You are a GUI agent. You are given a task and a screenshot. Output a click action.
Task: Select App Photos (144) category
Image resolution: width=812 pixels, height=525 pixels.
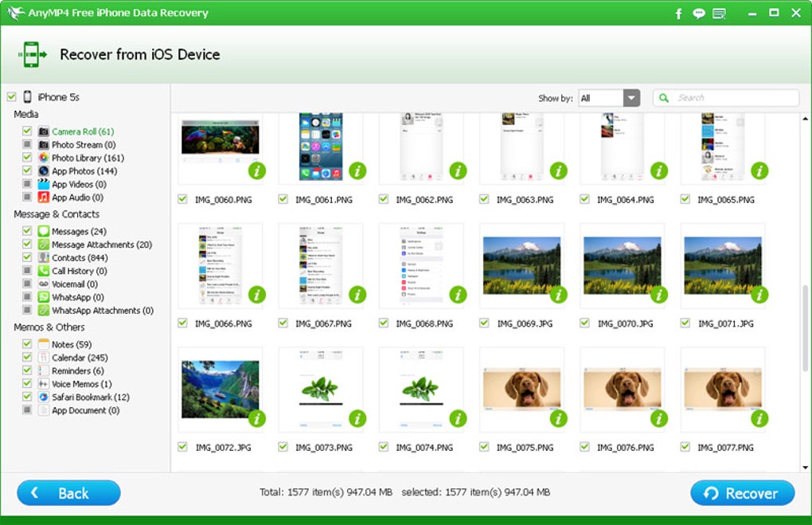coord(84,171)
